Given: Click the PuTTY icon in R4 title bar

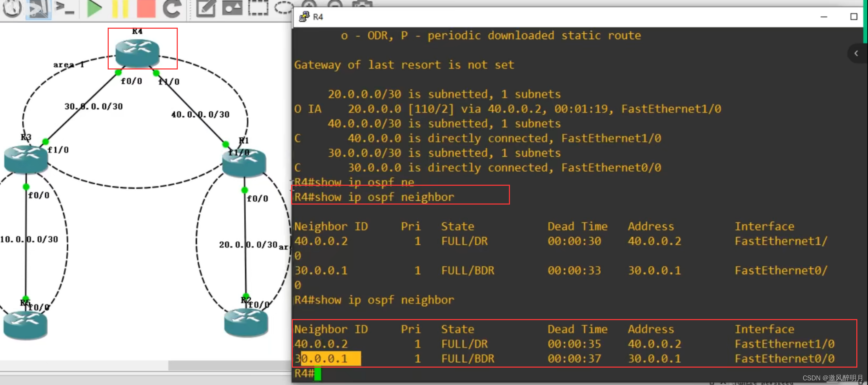Looking at the screenshot, I should point(304,17).
